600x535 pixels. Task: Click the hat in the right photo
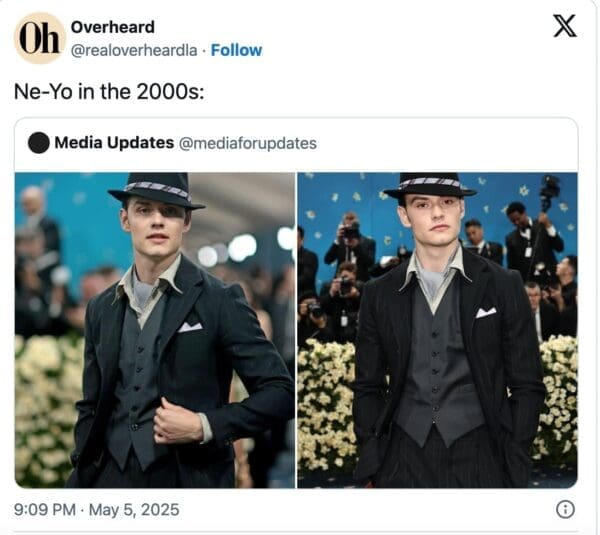(430, 184)
